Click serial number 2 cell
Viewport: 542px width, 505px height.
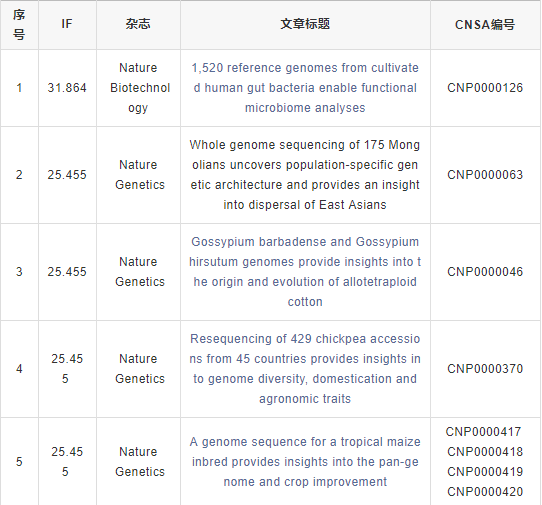(x=19, y=175)
